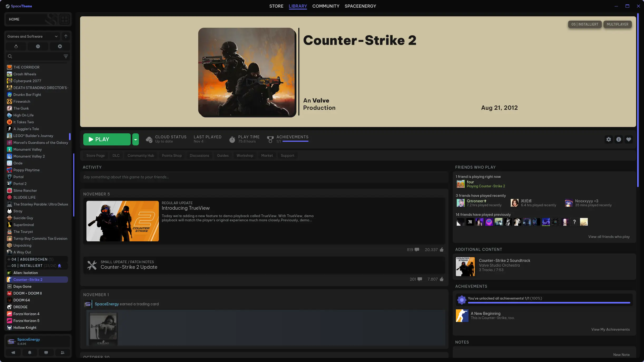Toggle favorite heart for Counter-Strike 2

tap(629, 139)
